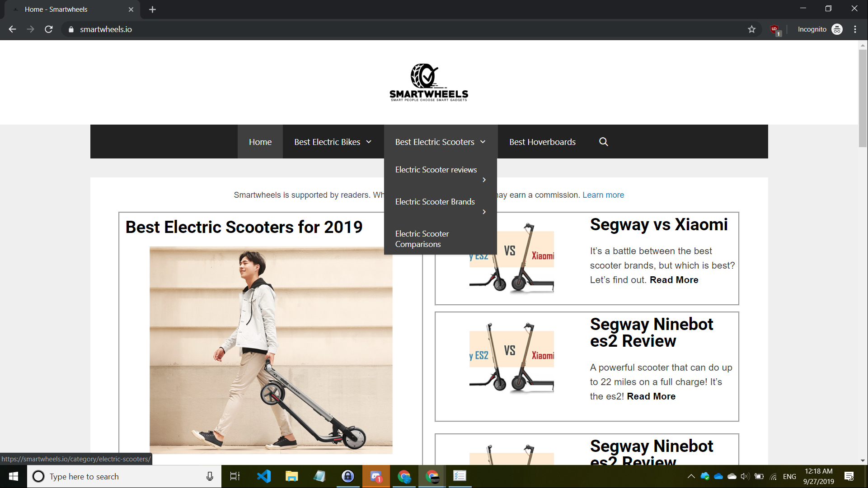Collapse Best Electric Scooters dropdown
This screenshot has height=488, width=868.
pyautogui.click(x=483, y=142)
